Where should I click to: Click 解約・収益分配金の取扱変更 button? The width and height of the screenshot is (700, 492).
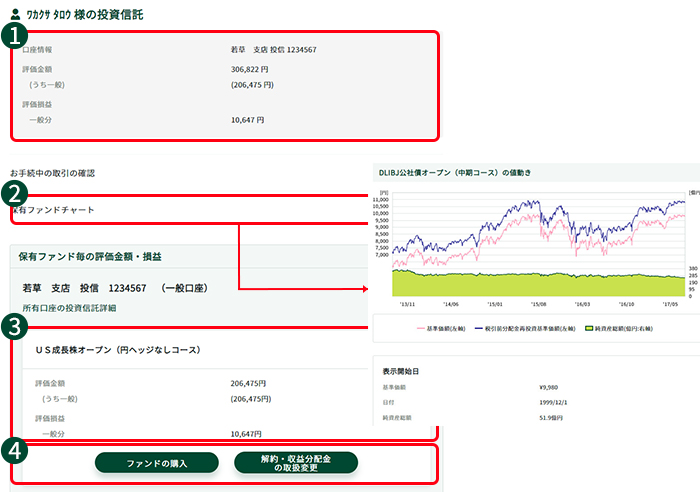tap(296, 463)
